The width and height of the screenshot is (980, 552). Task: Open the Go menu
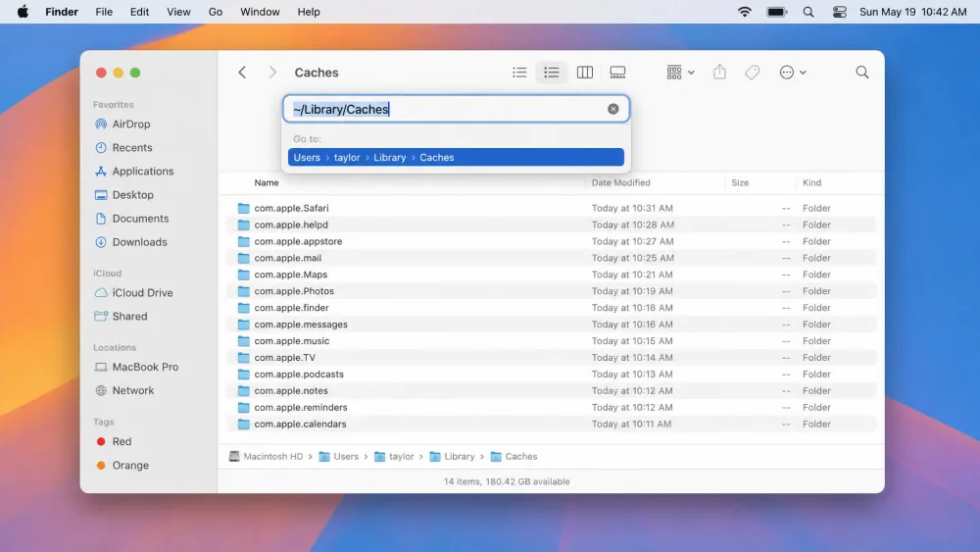(215, 12)
